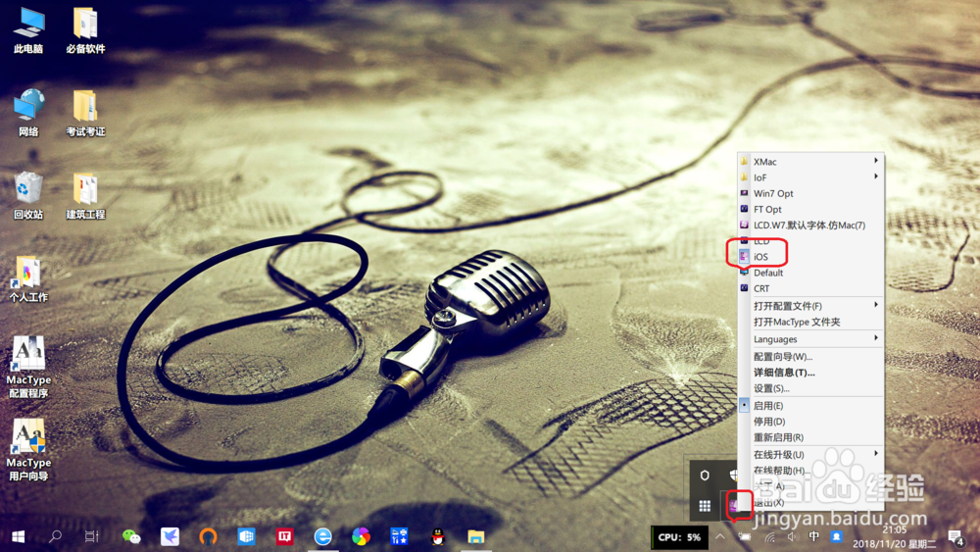Click 重新启用(R) menu entry
980x552 pixels.
[811, 437]
